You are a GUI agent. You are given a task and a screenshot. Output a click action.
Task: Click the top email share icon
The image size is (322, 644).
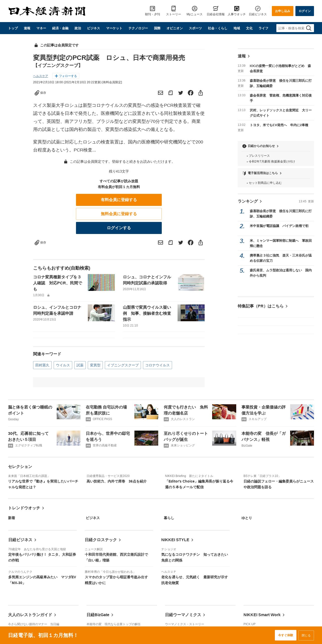click(160, 93)
